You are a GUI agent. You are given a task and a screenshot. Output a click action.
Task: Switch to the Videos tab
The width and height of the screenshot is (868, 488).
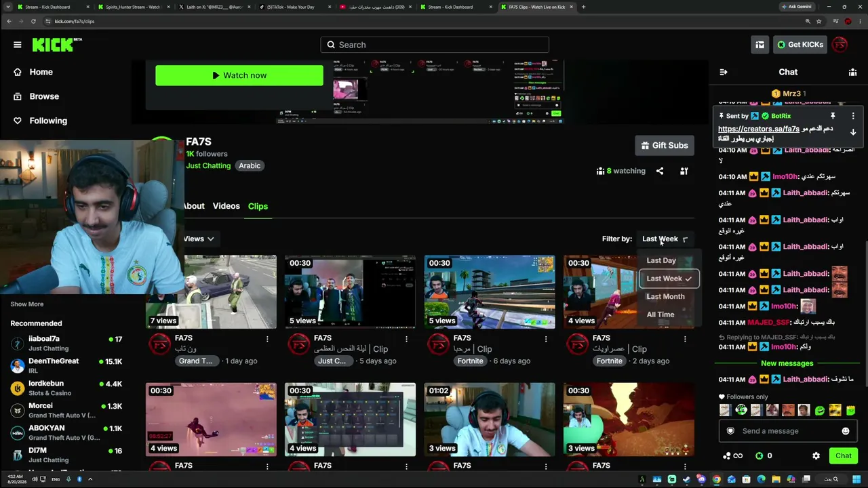226,206
